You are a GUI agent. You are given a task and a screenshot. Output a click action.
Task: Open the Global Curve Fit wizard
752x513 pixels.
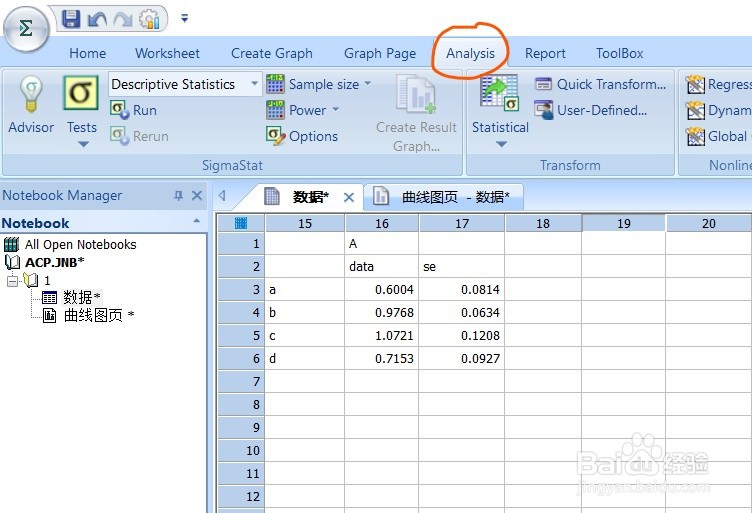pyautogui.click(x=718, y=136)
